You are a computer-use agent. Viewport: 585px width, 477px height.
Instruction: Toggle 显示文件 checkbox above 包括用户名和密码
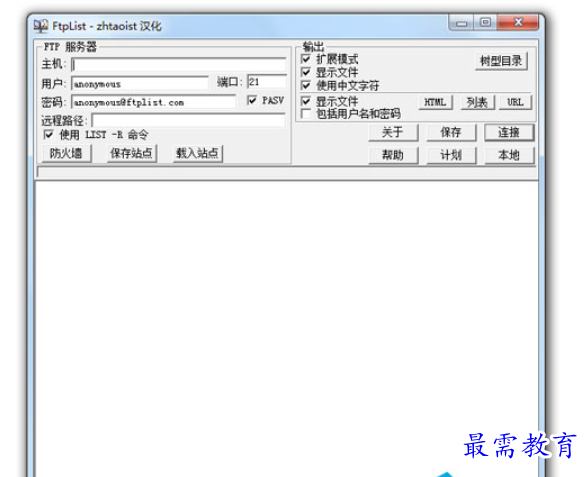pyautogui.click(x=306, y=101)
